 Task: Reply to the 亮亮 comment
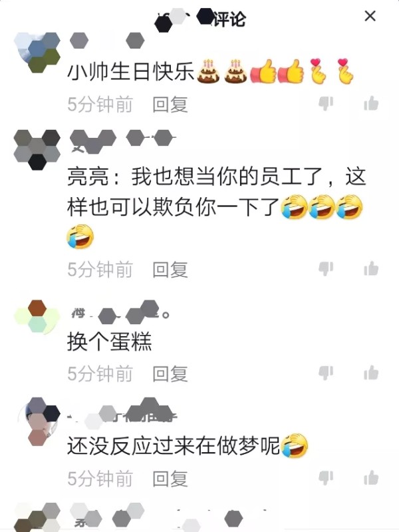tap(170, 270)
